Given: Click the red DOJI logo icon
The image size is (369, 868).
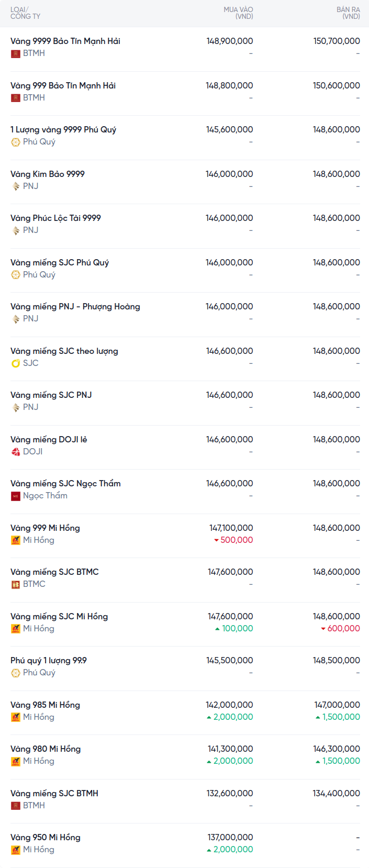Looking at the screenshot, I should 16,452.
